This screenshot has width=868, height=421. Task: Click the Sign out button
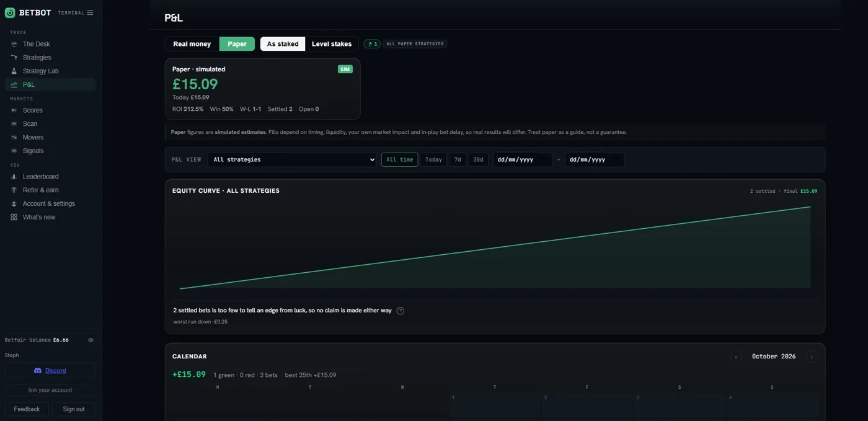(74, 409)
